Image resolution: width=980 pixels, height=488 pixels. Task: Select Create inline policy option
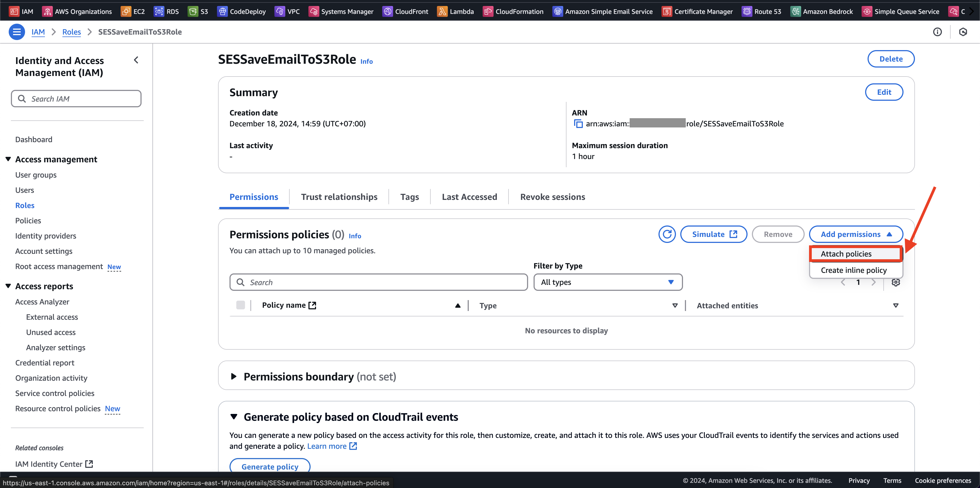point(856,270)
